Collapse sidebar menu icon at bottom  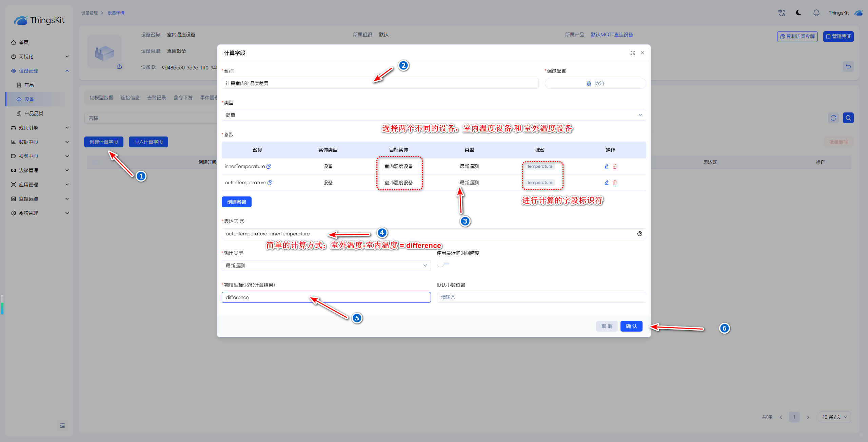[62, 426]
